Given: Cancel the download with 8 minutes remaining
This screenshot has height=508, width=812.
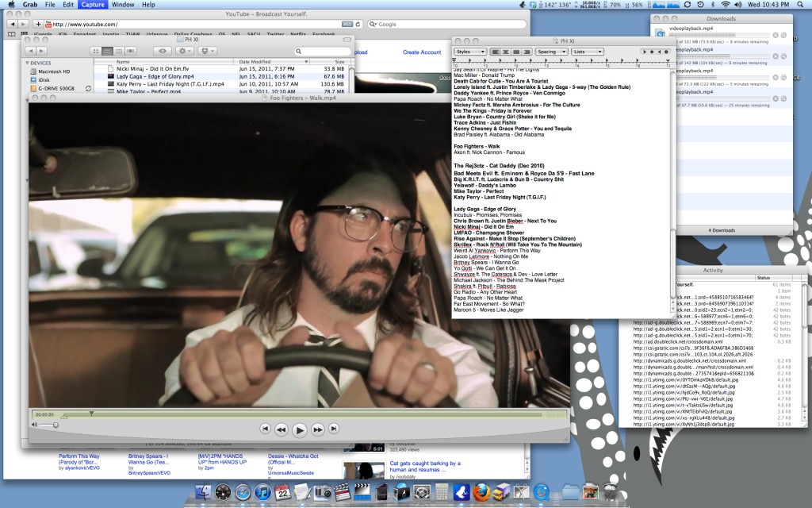Looking at the screenshot, I should pos(776,35).
